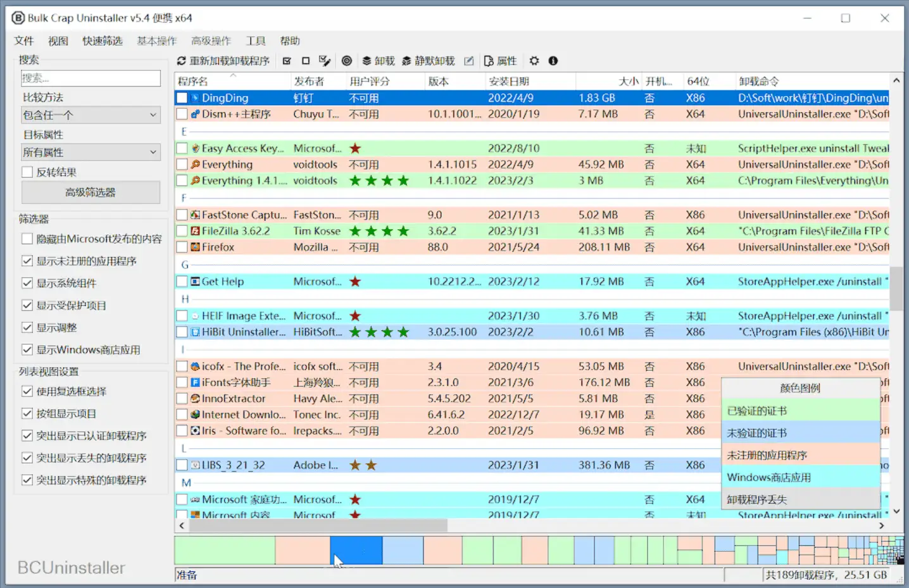The image size is (909, 588).
Task: Toggle 显示未注册的应用程序 checkbox
Action: tap(27, 261)
